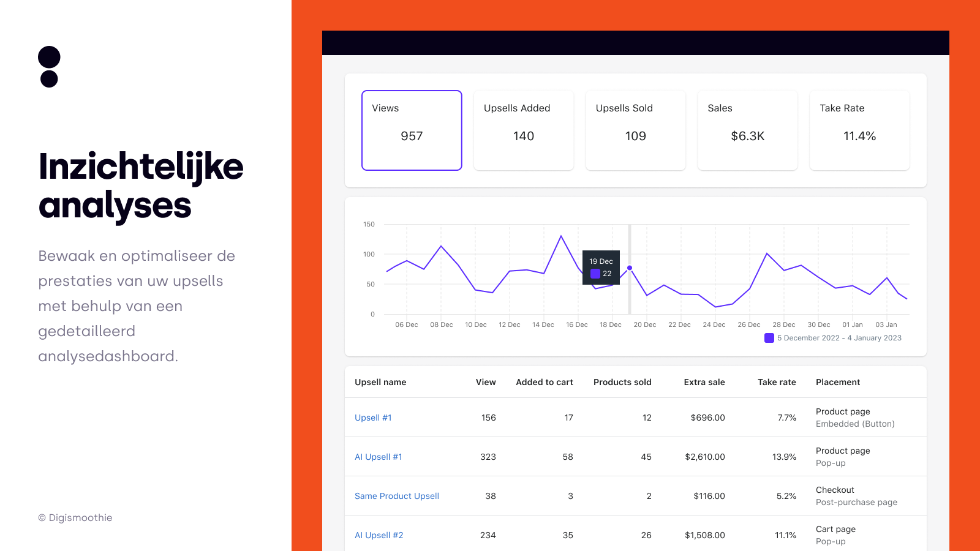
Task: Open the Same Product Upsell link
Action: pyautogui.click(x=397, y=496)
